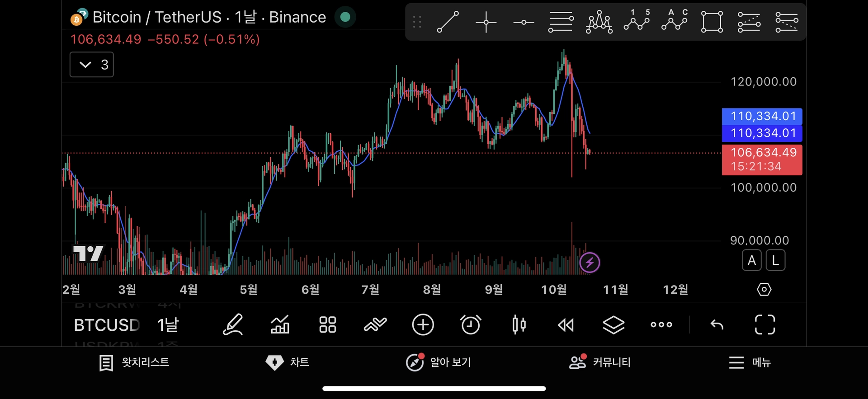Expand the collapsed indicators legend showing 3
Image resolution: width=868 pixels, height=399 pixels.
(91, 65)
